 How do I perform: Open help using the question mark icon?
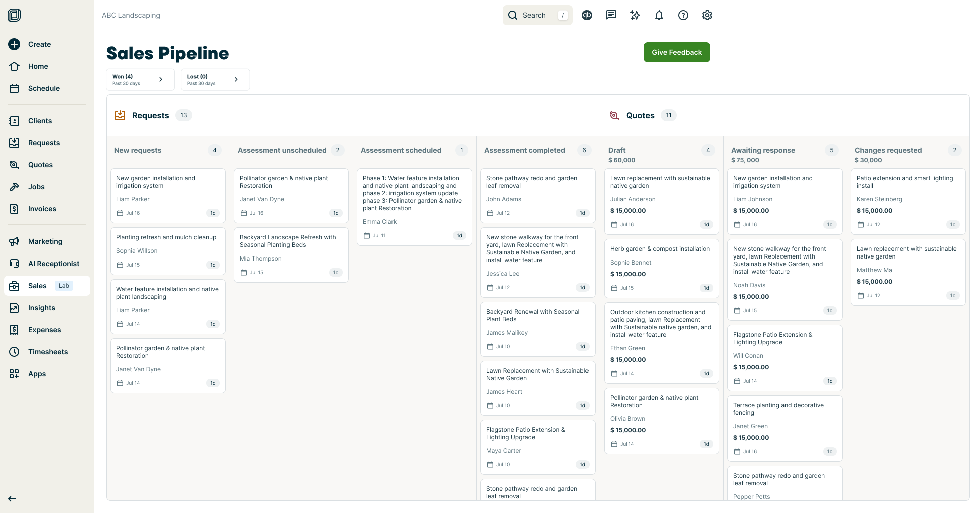pyautogui.click(x=683, y=15)
